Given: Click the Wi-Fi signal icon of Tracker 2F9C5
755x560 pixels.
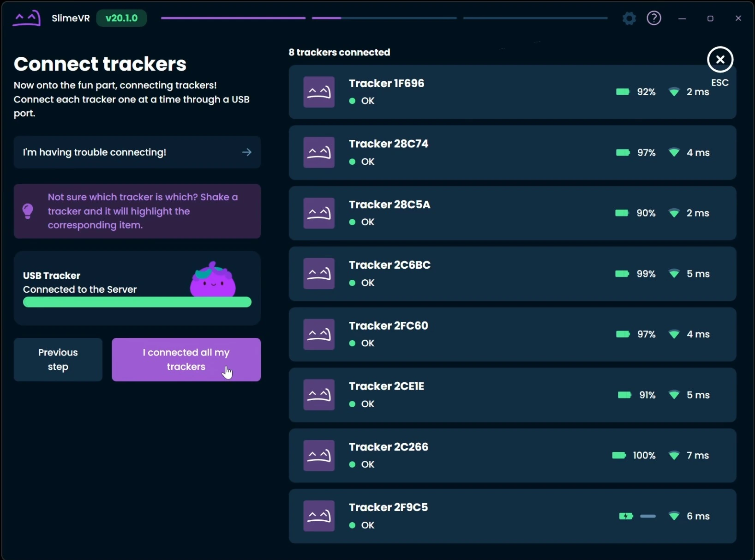Looking at the screenshot, I should (674, 516).
